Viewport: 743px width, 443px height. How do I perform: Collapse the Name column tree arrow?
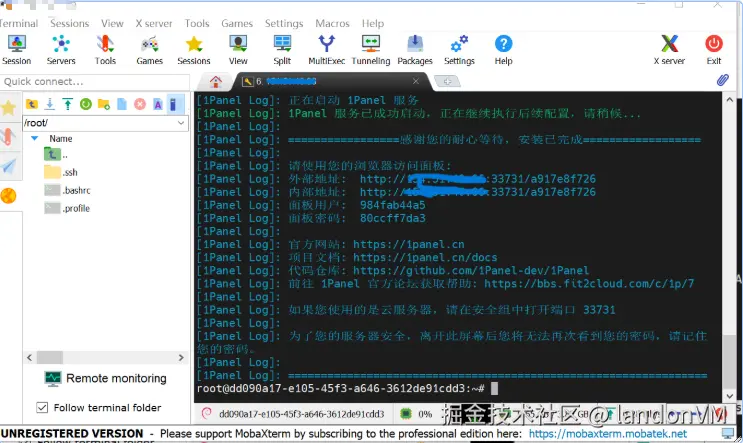(x=35, y=138)
